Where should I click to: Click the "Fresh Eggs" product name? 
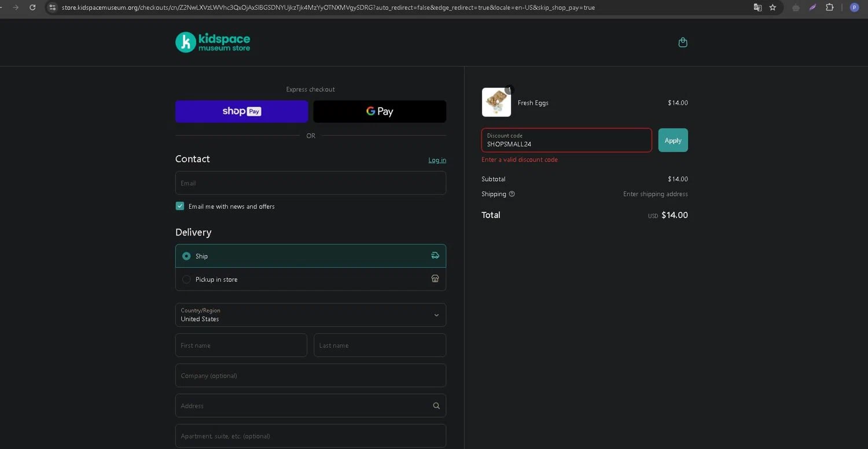click(533, 103)
